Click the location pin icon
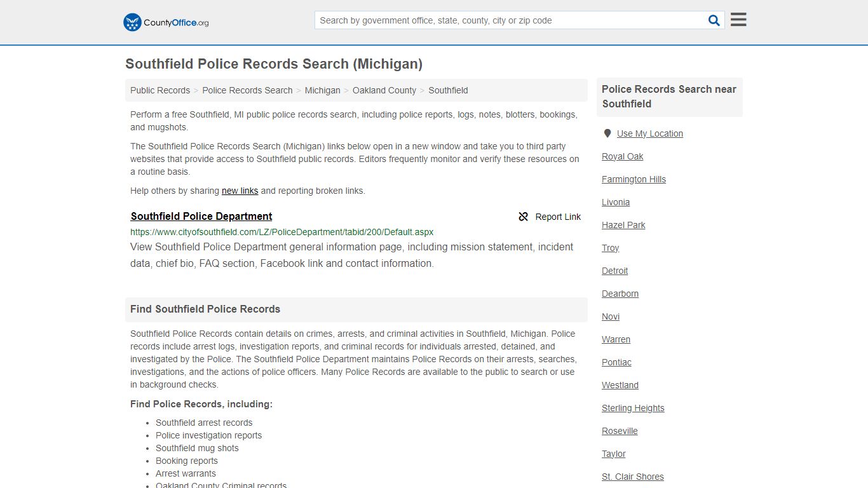Viewport: 868px width, 488px height. coord(607,133)
